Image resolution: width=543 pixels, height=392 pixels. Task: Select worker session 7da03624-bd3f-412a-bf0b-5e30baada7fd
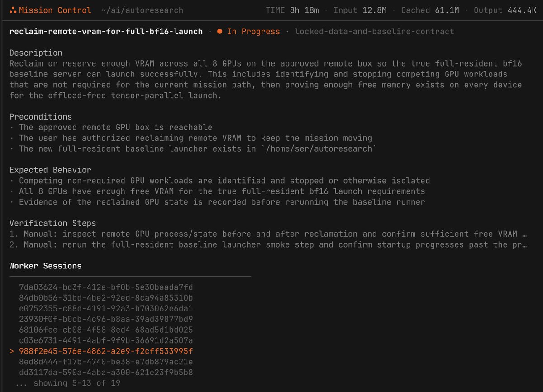tap(106, 287)
